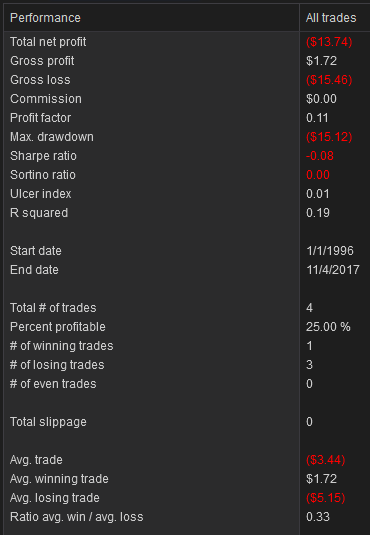Click the Gross profit value $1.72

click(321, 61)
